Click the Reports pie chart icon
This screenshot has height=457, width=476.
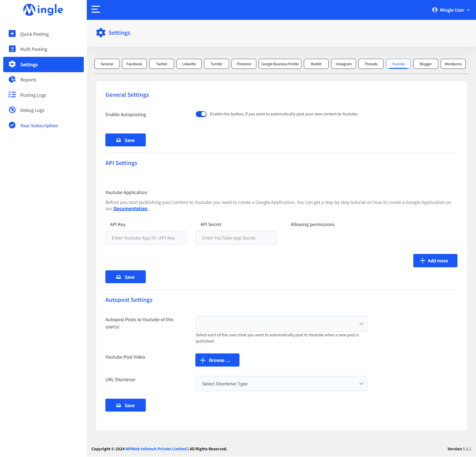[12, 79]
